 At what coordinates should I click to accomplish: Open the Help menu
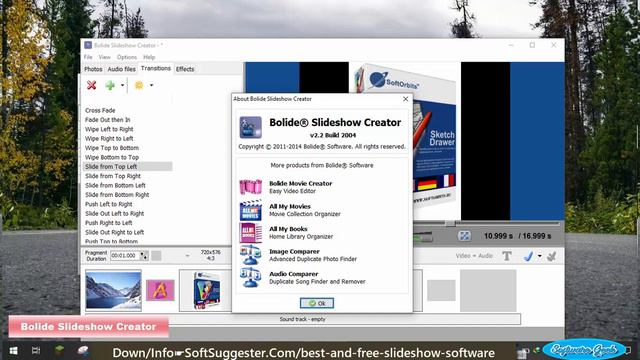[149, 57]
